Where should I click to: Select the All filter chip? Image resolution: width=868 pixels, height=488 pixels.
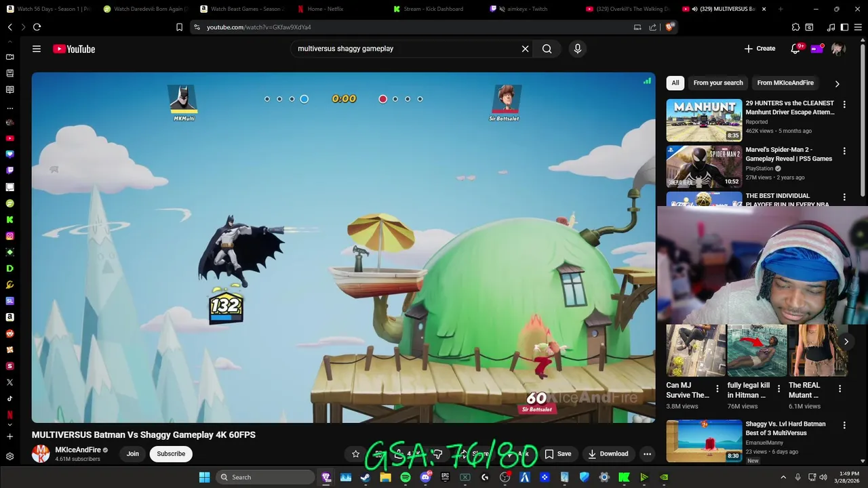[x=675, y=83]
